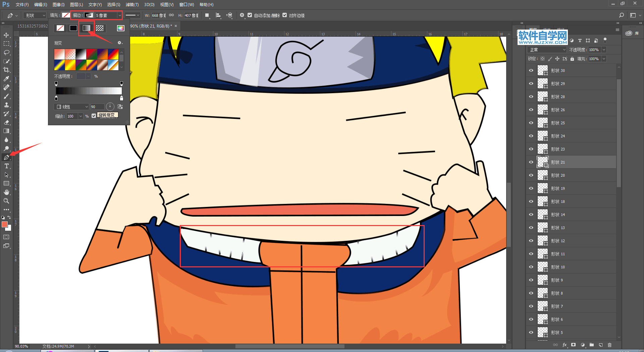Viewport: 644px width, 352px height.
Task: Select the Clone Stamp tool
Action: pos(6,105)
